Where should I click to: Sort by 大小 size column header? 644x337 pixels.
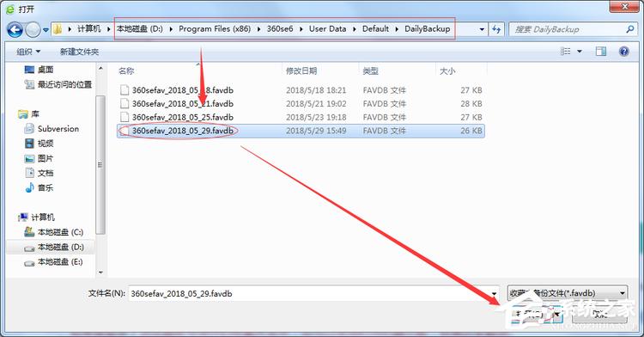[x=447, y=70]
